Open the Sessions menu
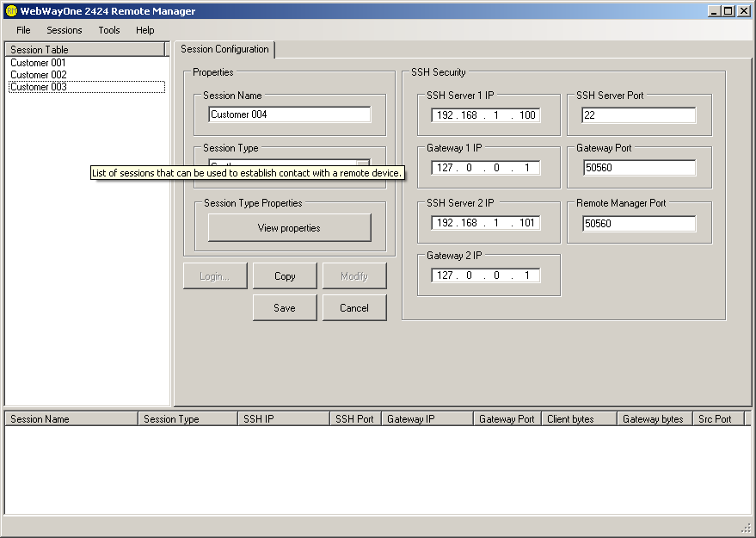756x538 pixels. 65,30
